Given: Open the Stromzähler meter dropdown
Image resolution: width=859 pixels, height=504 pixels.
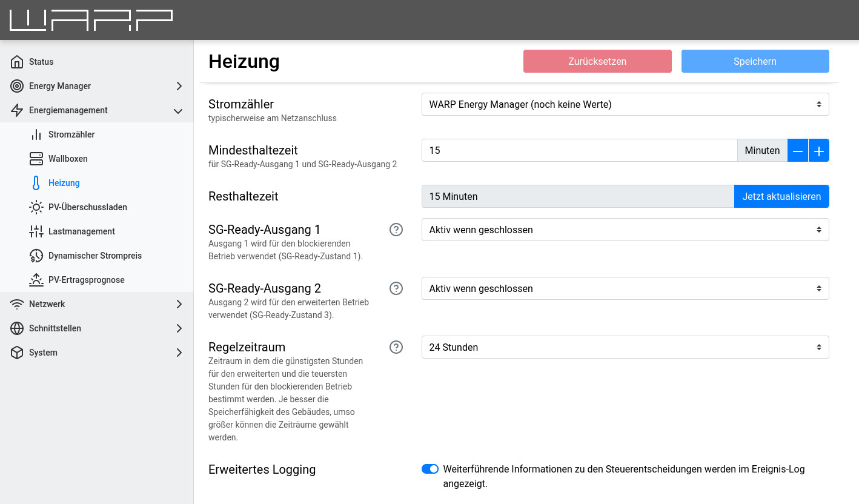Looking at the screenshot, I should (625, 104).
